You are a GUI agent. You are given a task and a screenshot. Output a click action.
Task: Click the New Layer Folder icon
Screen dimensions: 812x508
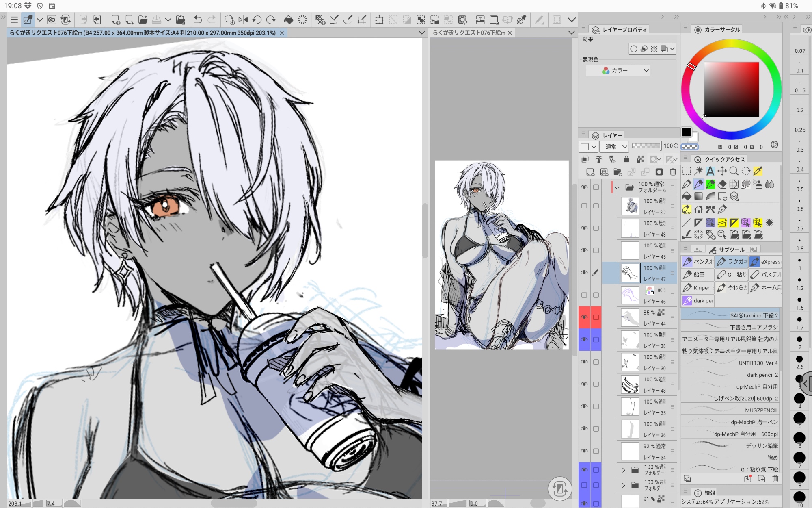pyautogui.click(x=618, y=172)
